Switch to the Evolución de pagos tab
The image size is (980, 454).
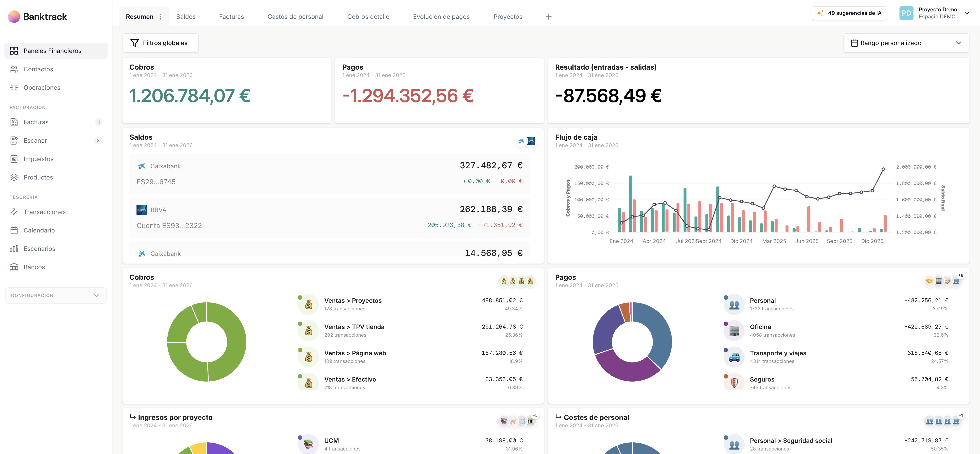(x=441, y=17)
